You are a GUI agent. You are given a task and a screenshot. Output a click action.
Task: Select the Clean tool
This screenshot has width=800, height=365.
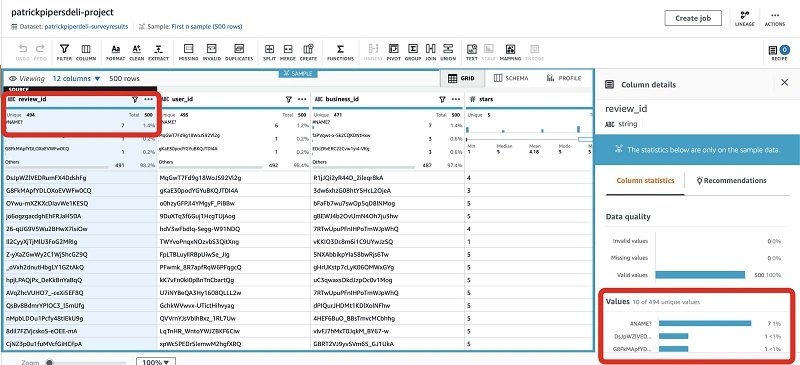(x=137, y=53)
